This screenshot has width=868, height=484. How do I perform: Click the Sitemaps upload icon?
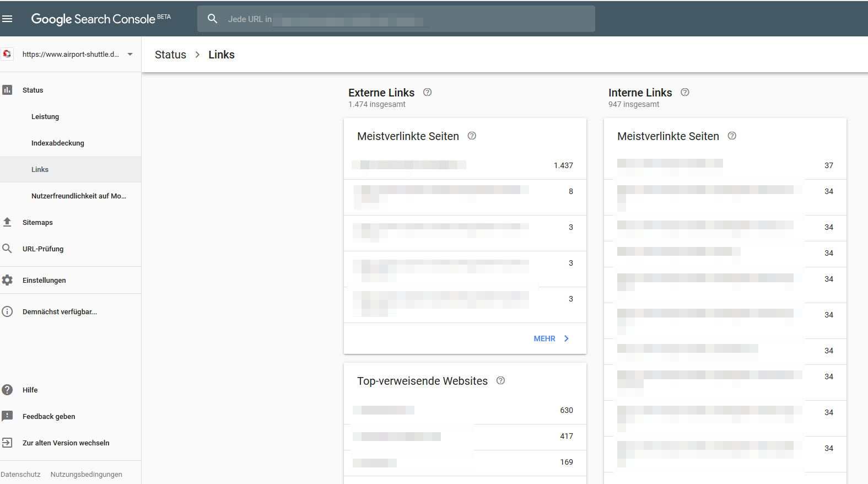[7, 222]
